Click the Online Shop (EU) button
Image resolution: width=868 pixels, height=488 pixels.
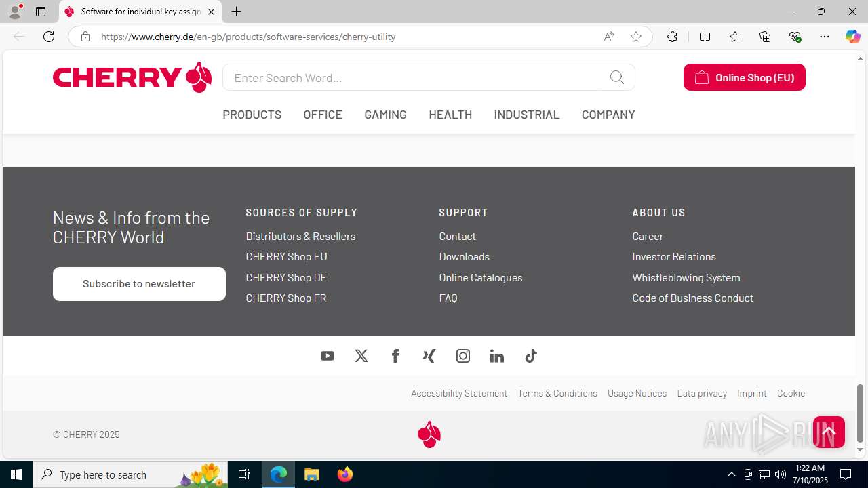pyautogui.click(x=745, y=77)
